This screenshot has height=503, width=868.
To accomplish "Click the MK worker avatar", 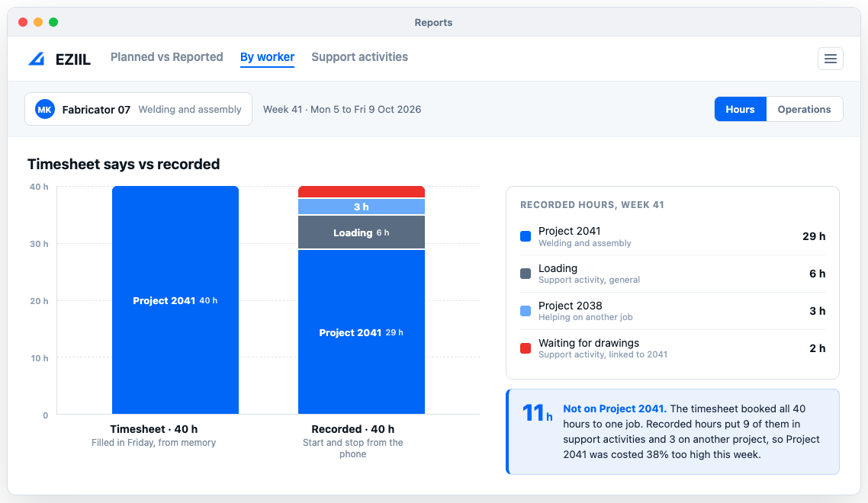I will [x=45, y=110].
